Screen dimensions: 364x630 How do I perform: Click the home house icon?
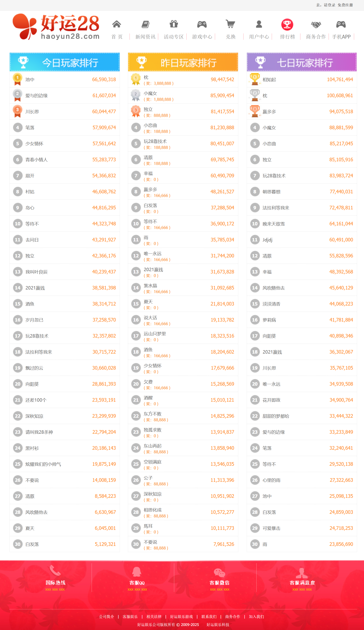[117, 24]
